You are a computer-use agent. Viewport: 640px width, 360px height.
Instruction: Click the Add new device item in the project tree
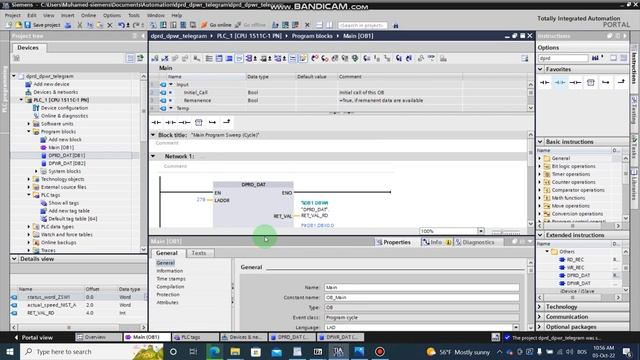(x=51, y=84)
